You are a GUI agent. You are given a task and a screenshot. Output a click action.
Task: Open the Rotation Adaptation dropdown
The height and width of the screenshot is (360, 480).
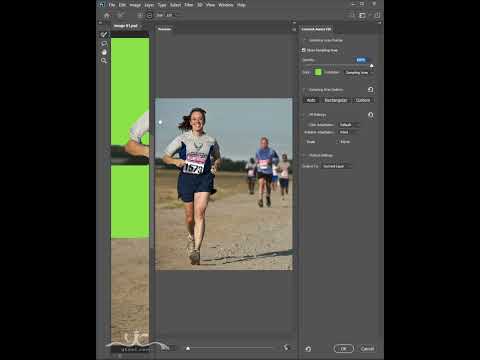click(349, 132)
